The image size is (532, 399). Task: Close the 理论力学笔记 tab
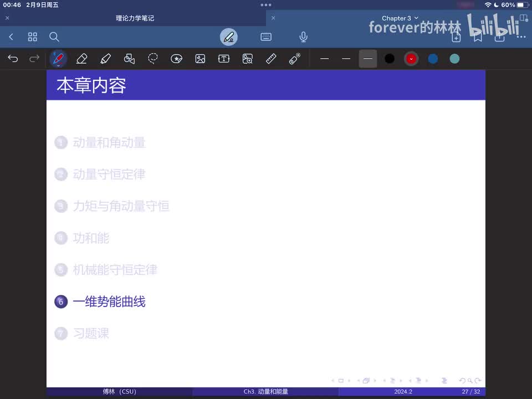[7, 18]
